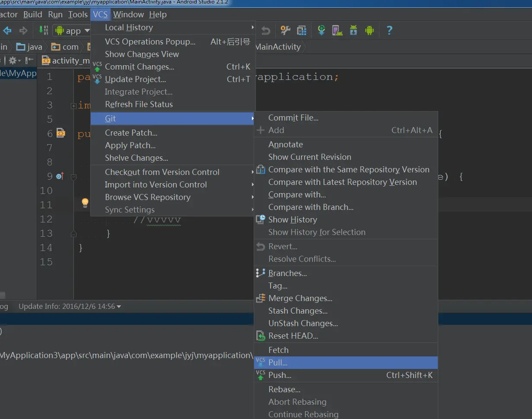532x419 pixels.
Task: Expand Import into Version Control submenu
Action: [173, 184]
